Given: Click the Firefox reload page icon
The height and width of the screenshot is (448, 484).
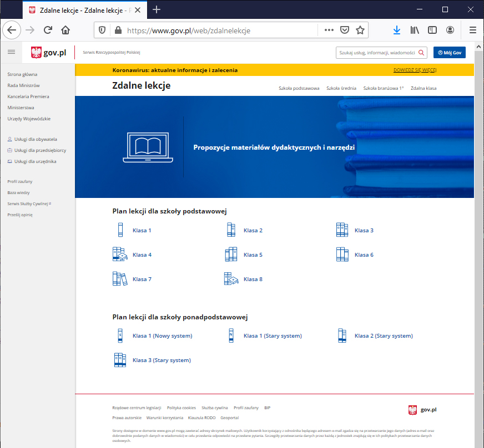Looking at the screenshot, I should point(48,30).
